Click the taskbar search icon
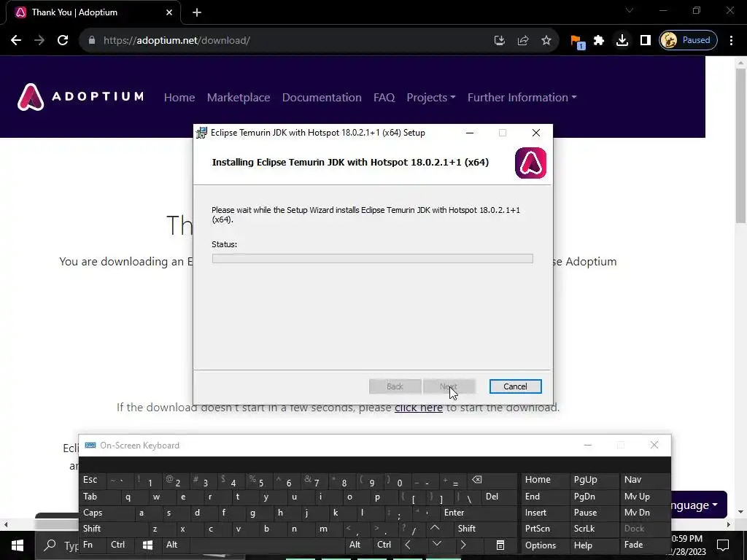Image resolution: width=747 pixels, height=560 pixels. [50, 545]
